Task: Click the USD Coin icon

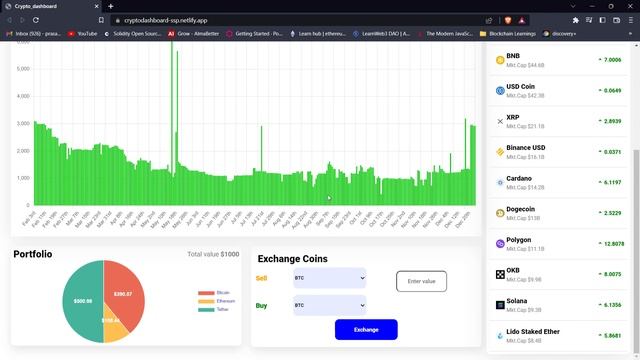Action: (x=500, y=91)
